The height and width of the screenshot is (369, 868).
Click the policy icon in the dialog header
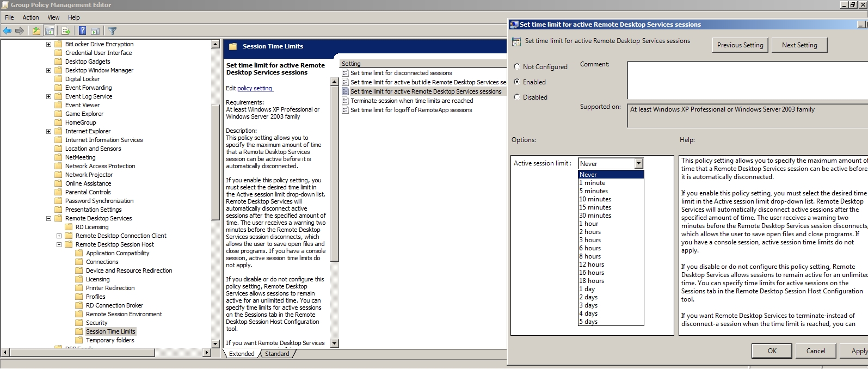[x=516, y=41]
